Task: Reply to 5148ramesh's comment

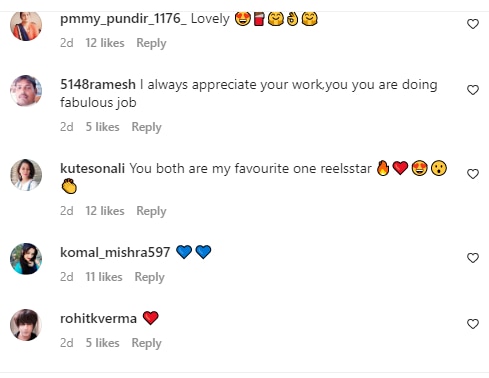Action: tap(146, 127)
